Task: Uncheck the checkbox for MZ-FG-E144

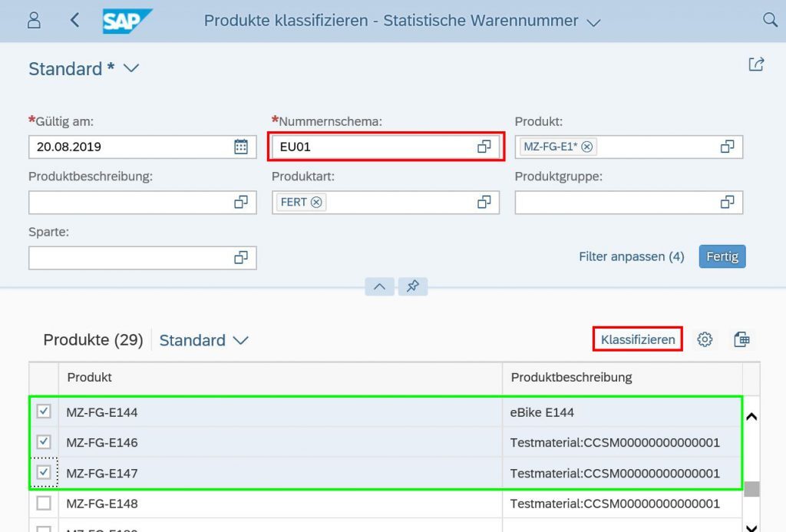Action: tap(44, 411)
